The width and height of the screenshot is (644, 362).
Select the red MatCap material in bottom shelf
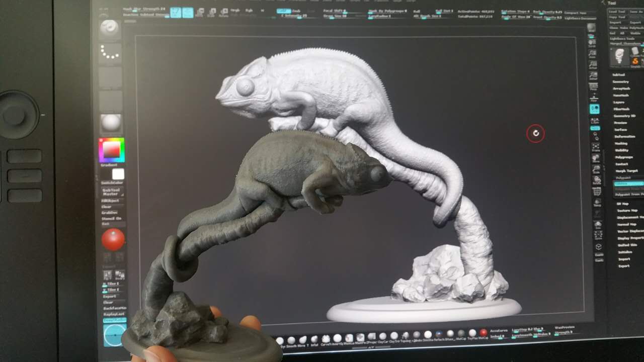pos(483,333)
